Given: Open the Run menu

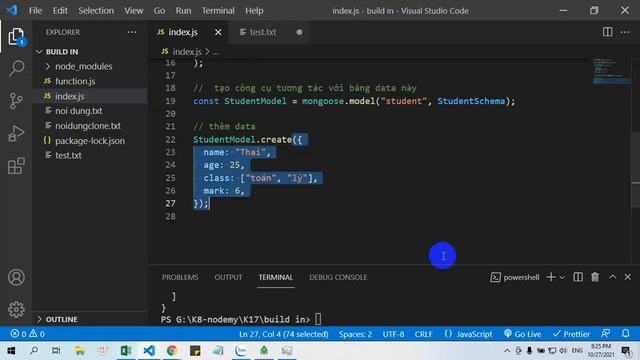Looking at the screenshot, I should tap(183, 11).
